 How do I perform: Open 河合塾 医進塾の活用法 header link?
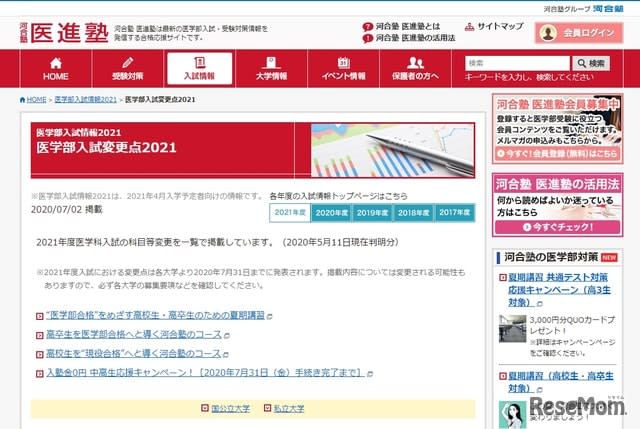[x=415, y=38]
